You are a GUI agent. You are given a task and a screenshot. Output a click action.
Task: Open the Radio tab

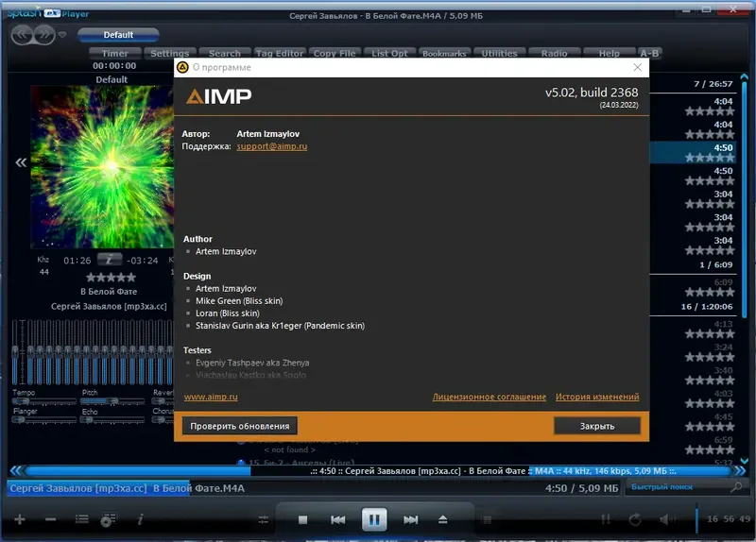click(555, 53)
